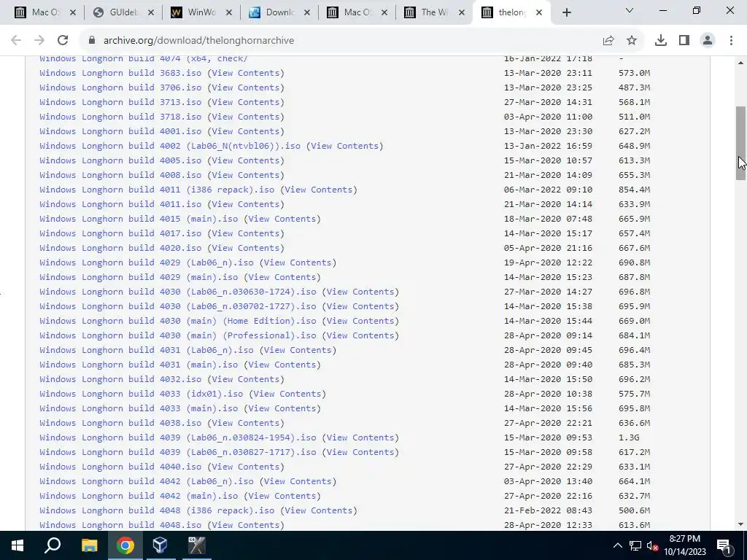
Task: Reload the archive.org page
Action: [x=63, y=41]
